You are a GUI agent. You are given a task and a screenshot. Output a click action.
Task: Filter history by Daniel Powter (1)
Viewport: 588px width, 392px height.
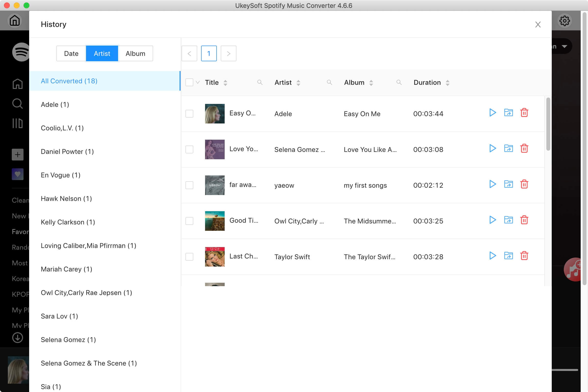[105, 151]
